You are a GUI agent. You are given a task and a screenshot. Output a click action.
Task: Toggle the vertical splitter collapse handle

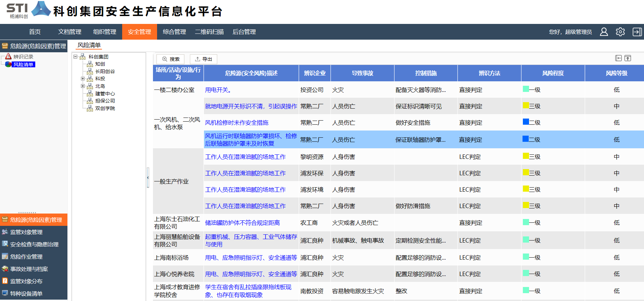point(148,178)
